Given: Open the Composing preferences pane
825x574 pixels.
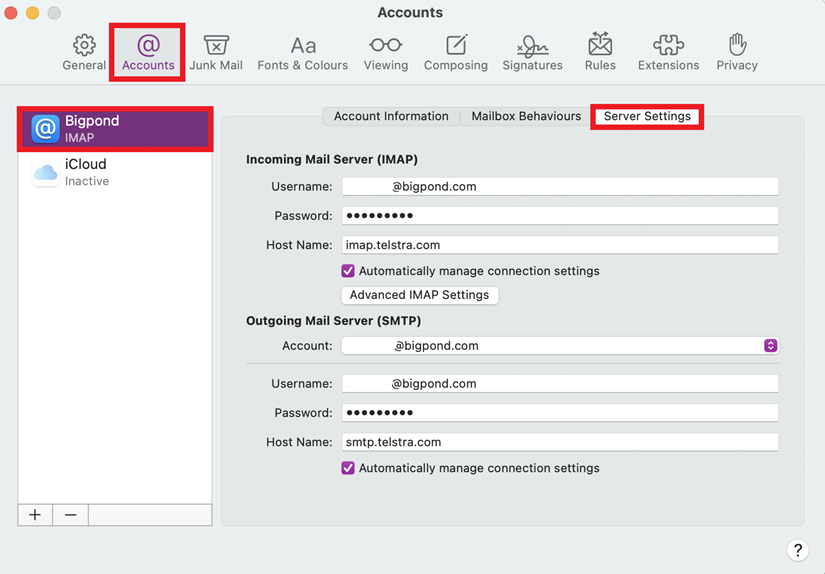Looking at the screenshot, I should click(x=455, y=52).
